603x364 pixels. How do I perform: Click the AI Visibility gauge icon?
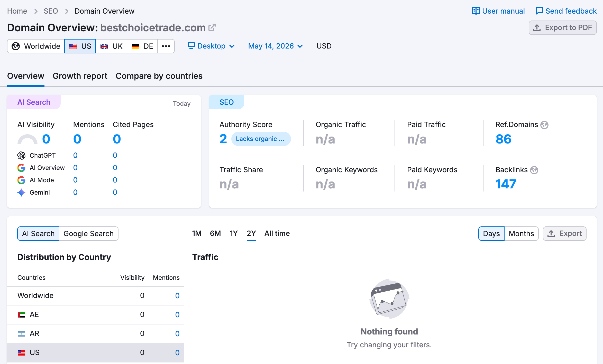point(27,139)
